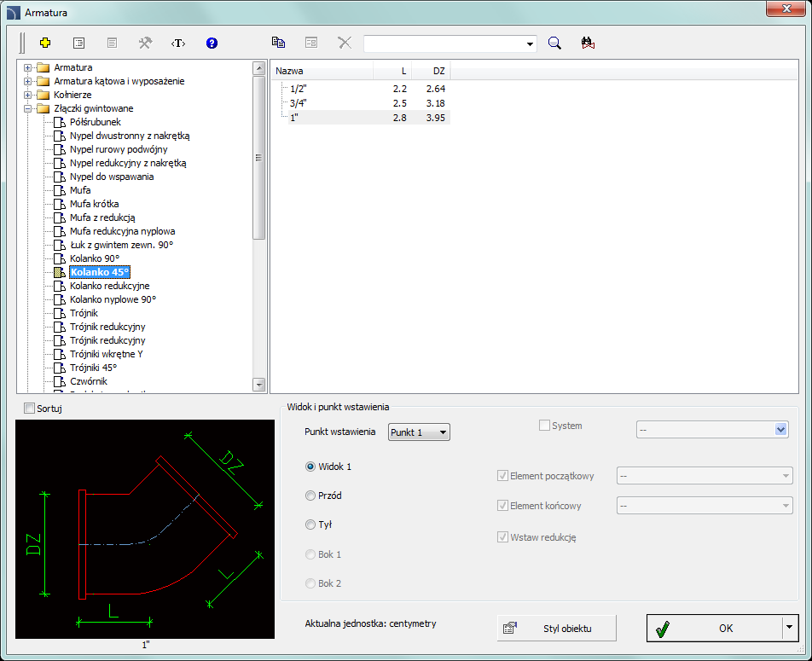Click the Czwórnik item icon
This screenshot has width=812, height=661.
click(60, 381)
